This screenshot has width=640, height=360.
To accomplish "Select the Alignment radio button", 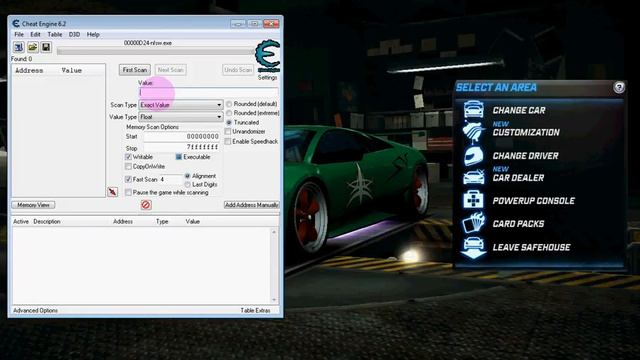I will point(187,176).
